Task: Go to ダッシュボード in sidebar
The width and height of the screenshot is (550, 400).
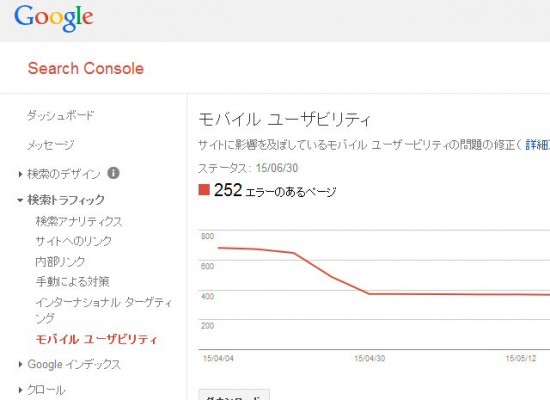Action: (x=60, y=115)
